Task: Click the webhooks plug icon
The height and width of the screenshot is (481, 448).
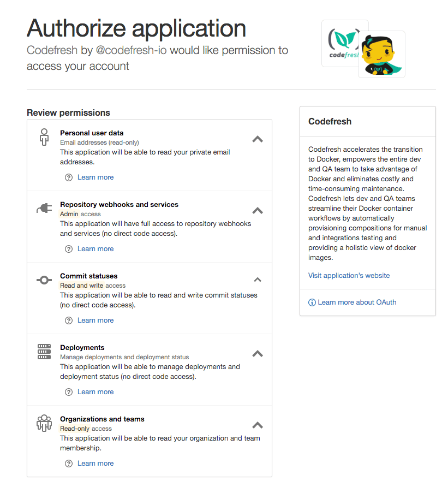Action: (44, 209)
